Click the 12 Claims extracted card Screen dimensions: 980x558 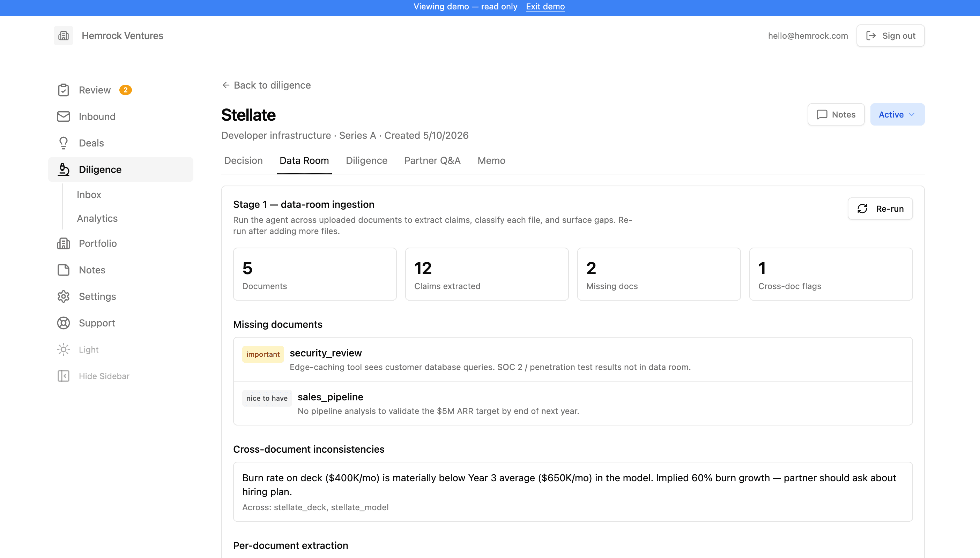(x=487, y=274)
